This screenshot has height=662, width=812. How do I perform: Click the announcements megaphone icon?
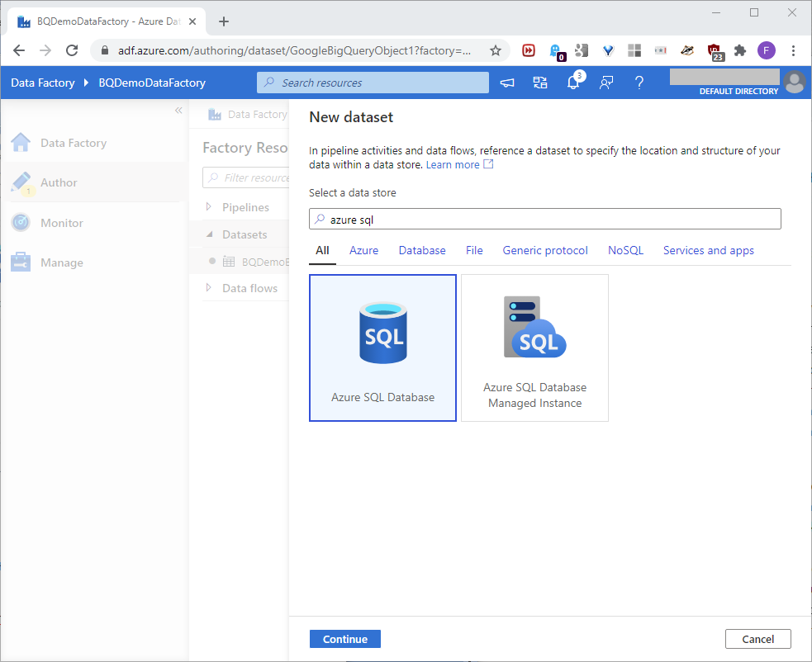point(507,83)
